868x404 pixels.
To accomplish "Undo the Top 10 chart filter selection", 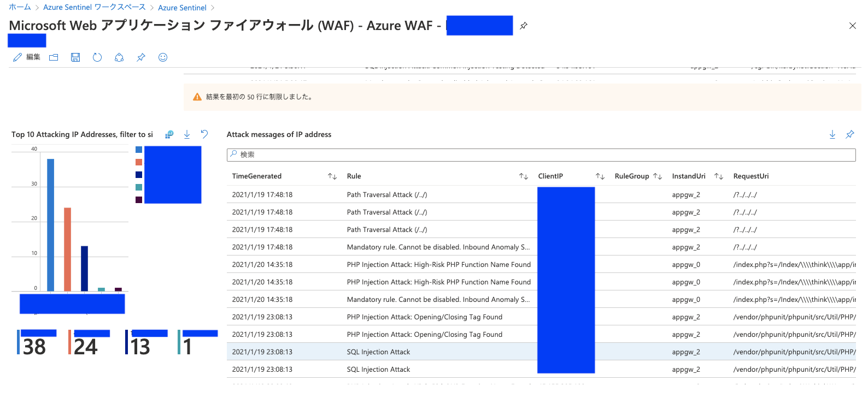I will (204, 134).
